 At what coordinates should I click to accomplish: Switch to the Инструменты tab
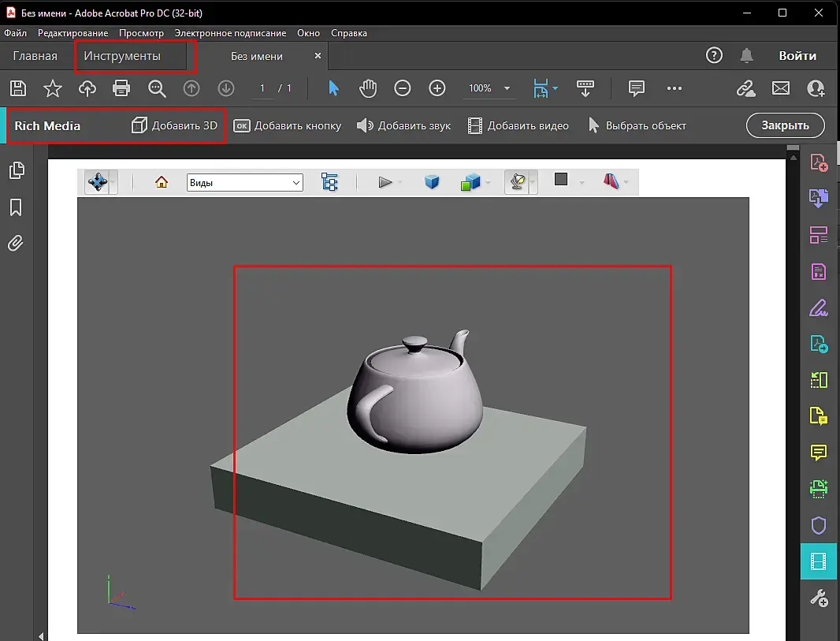tap(122, 56)
